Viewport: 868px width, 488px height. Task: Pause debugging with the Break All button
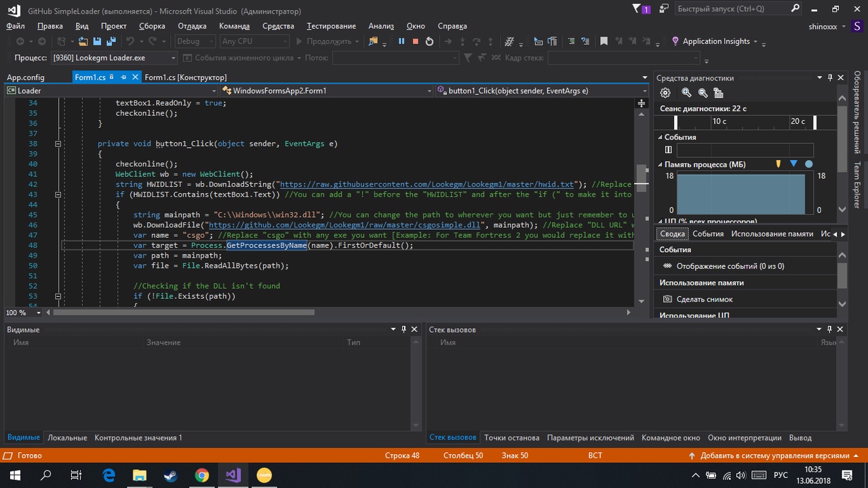pos(401,41)
